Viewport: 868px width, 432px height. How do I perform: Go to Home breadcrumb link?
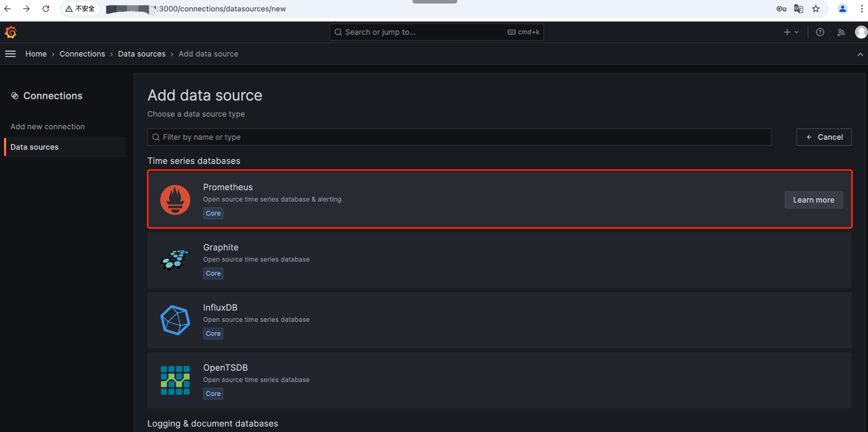click(36, 54)
